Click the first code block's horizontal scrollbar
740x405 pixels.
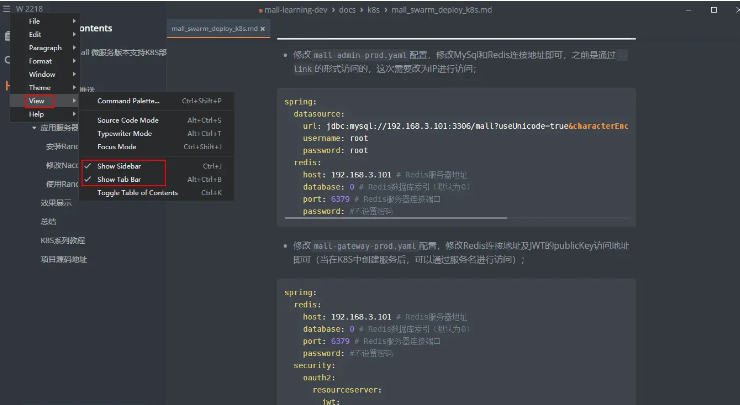point(396,218)
